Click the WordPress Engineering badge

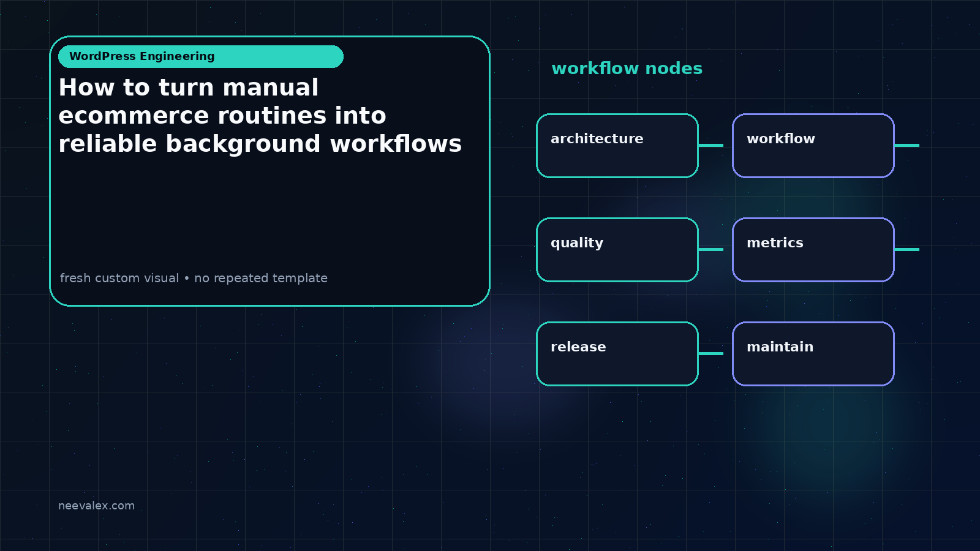click(201, 56)
